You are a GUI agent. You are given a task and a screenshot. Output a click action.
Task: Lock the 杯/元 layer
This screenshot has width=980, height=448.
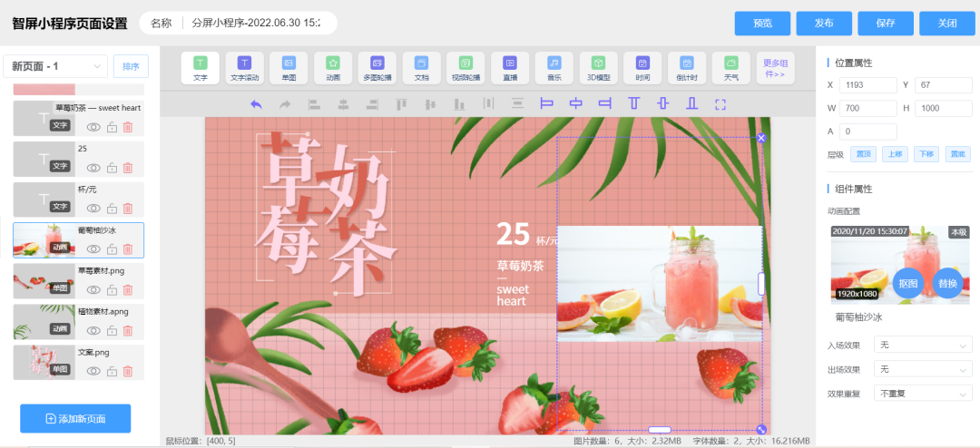[112, 208]
